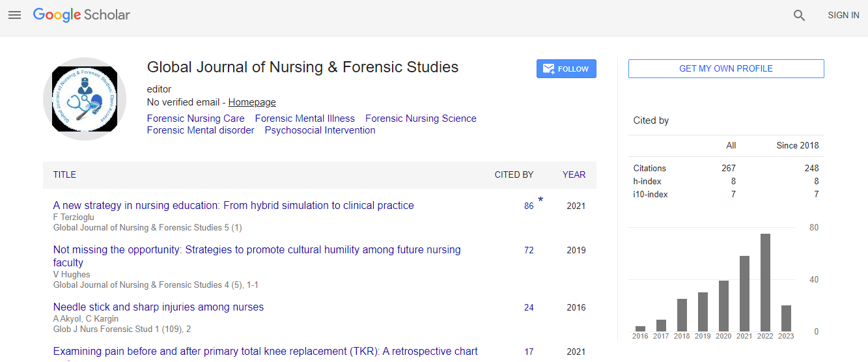
Task: Click the journal profile picture
Action: point(85,98)
